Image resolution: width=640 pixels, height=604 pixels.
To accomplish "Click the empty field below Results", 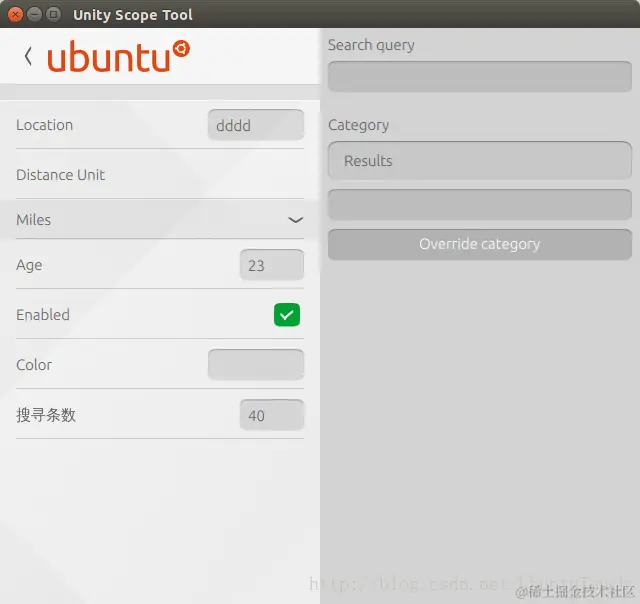I will click(x=480, y=204).
